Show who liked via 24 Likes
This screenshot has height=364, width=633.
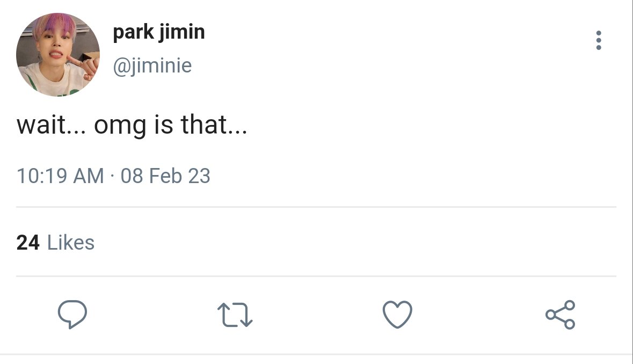[55, 243]
